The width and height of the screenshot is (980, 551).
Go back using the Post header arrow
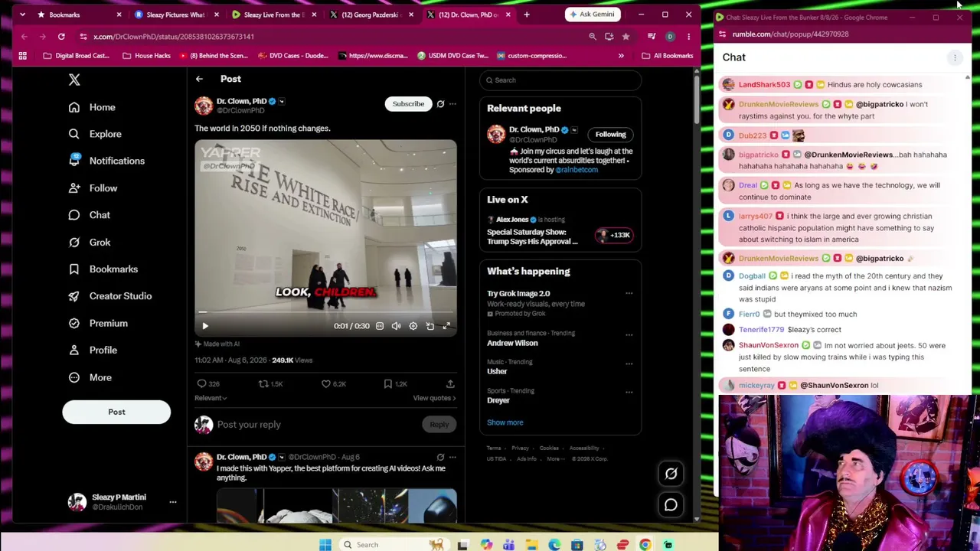[x=199, y=79]
